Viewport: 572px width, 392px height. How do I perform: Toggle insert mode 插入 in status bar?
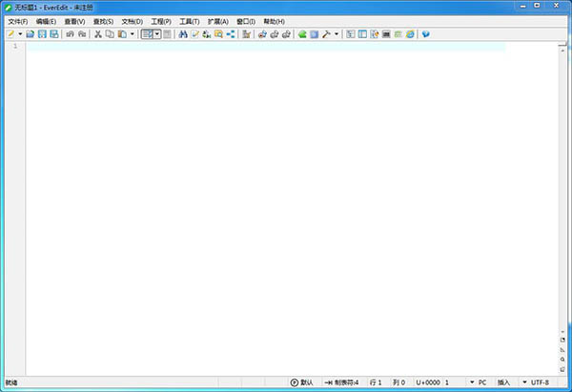coord(504,382)
